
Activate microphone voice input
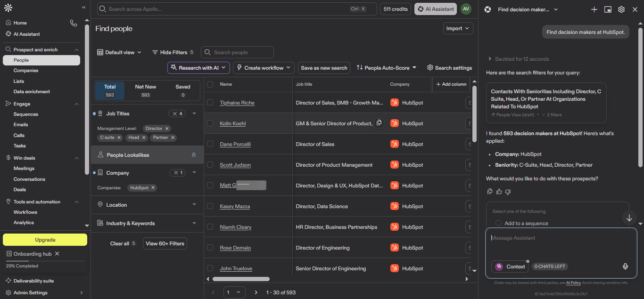[x=625, y=267]
